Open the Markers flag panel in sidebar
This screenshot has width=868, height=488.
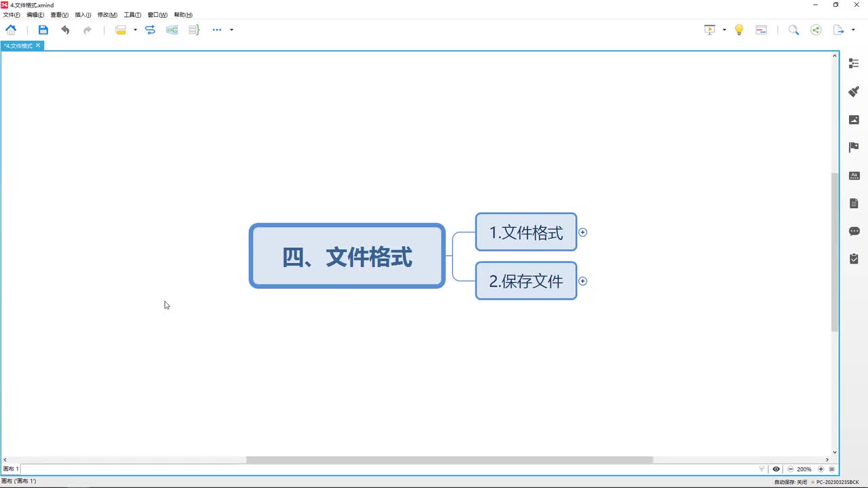tap(854, 147)
